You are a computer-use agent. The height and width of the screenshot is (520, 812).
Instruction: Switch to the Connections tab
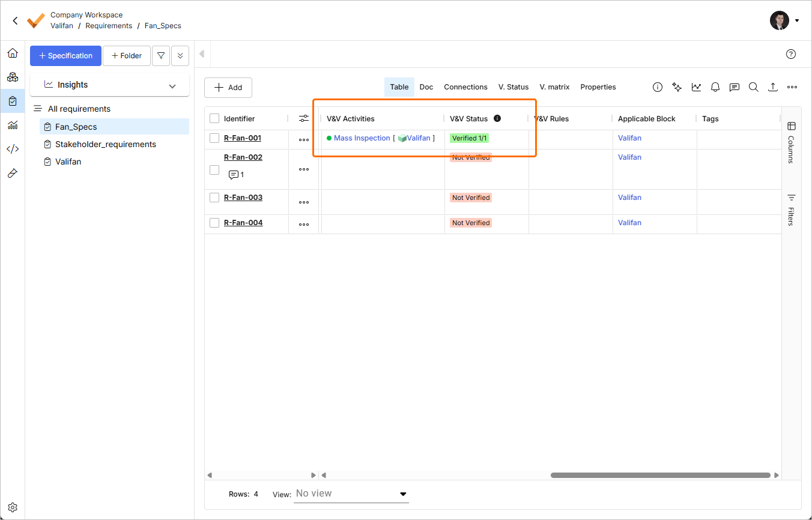[x=465, y=87]
